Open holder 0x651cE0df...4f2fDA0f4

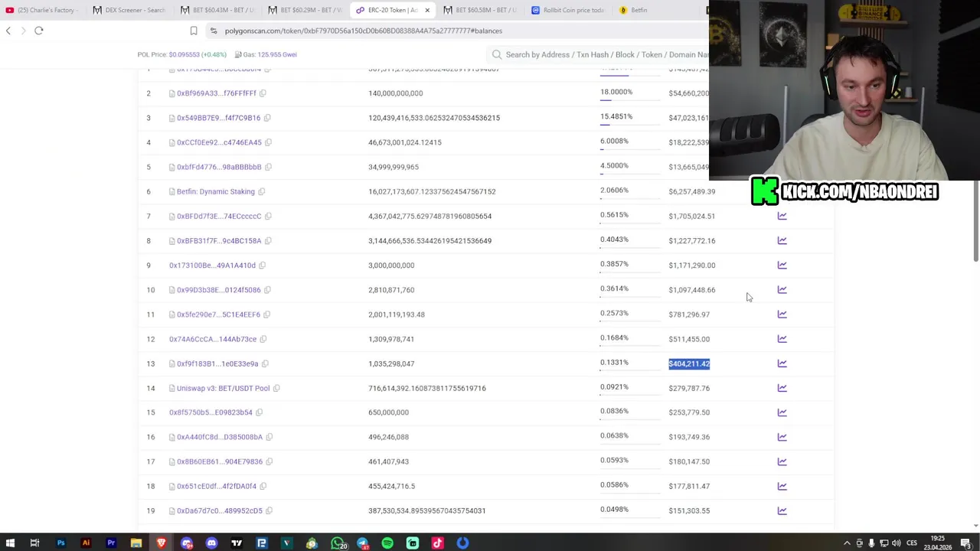point(217,486)
